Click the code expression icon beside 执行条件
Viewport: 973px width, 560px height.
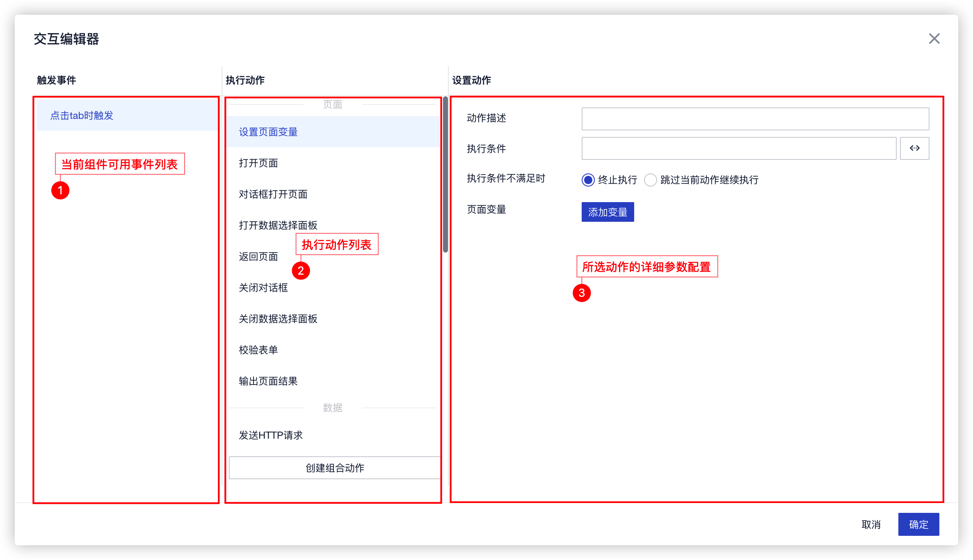click(914, 148)
